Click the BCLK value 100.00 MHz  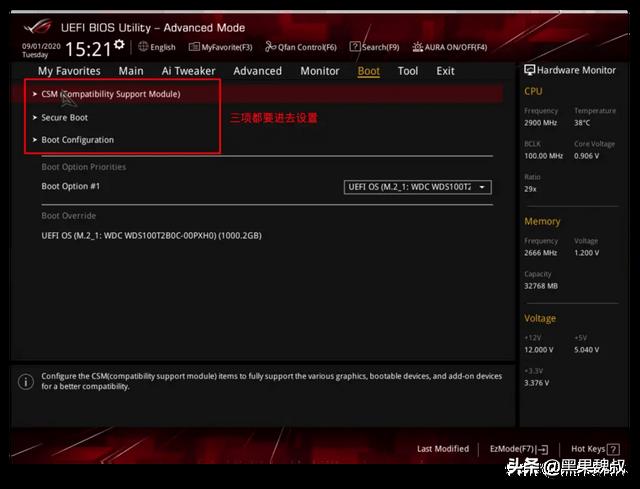click(543, 156)
